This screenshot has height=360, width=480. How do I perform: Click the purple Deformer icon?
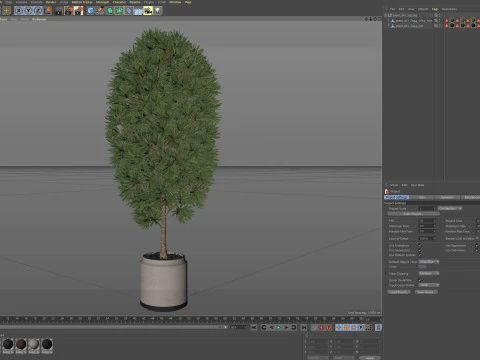coord(129,11)
